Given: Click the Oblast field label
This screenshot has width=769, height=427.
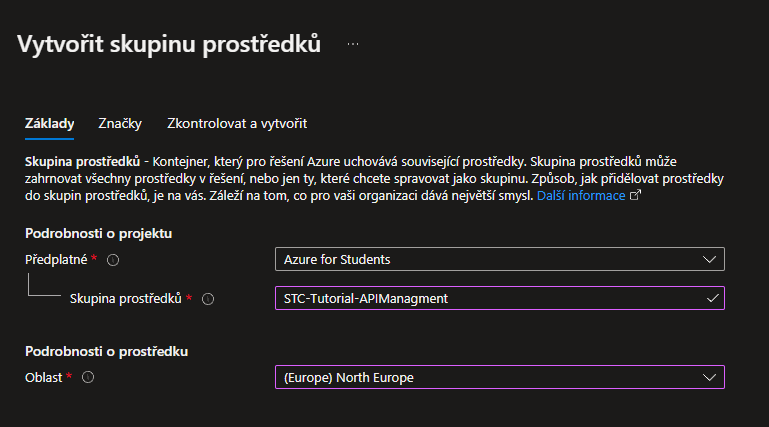Looking at the screenshot, I should pos(43,377).
